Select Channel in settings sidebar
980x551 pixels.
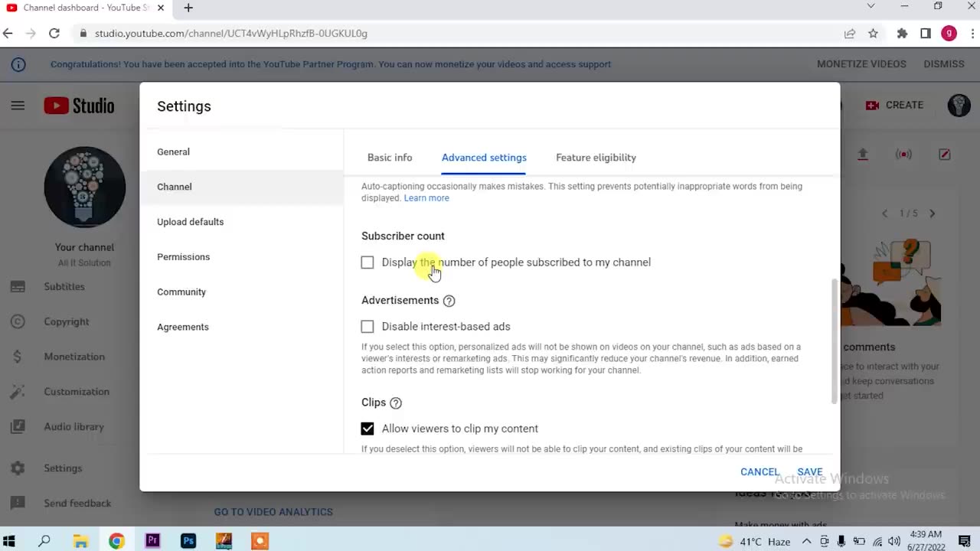pos(241,187)
